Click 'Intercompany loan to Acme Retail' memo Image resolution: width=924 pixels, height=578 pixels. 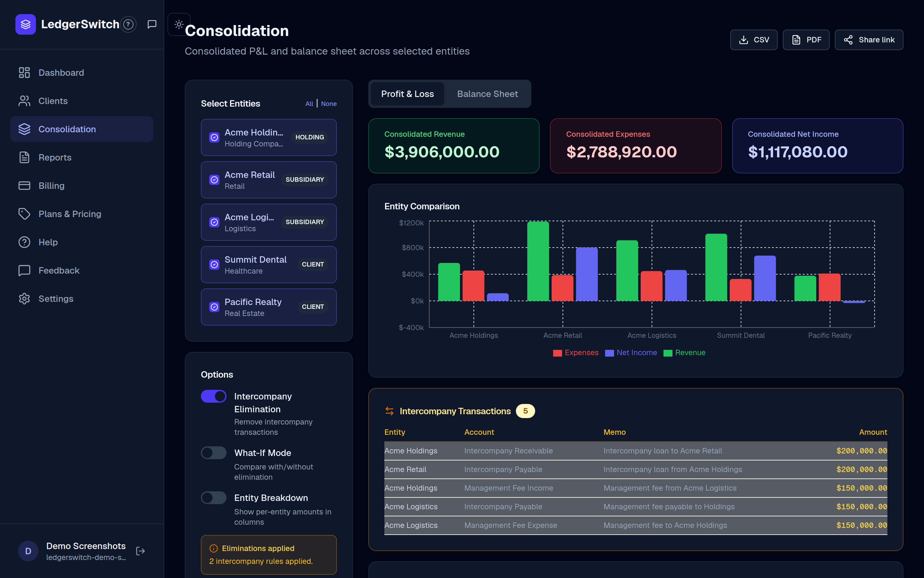[x=663, y=451]
